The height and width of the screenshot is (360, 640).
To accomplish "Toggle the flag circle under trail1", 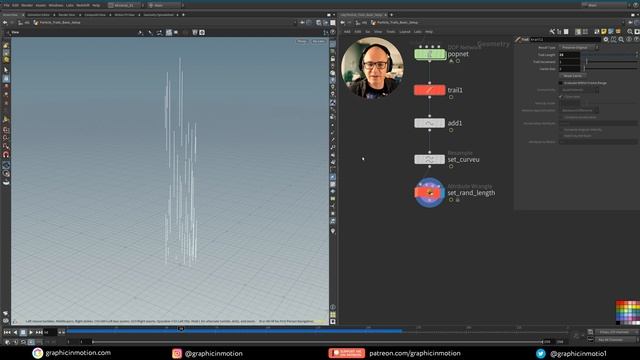I will tap(451, 97).
